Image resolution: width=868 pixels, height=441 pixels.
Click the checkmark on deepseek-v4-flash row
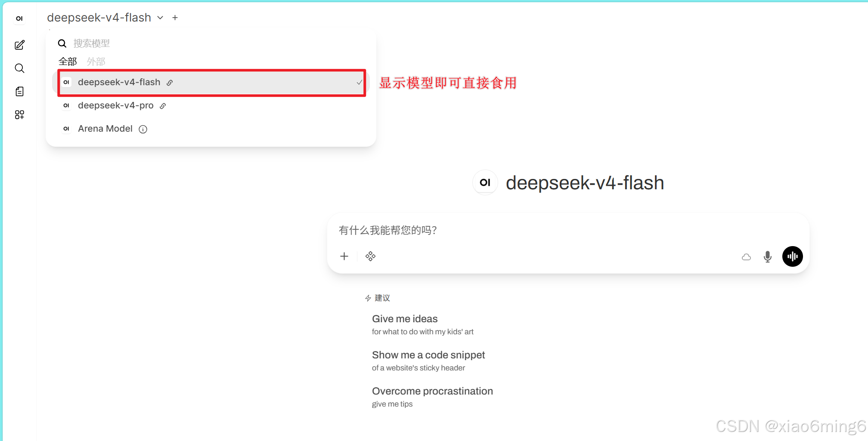359,82
